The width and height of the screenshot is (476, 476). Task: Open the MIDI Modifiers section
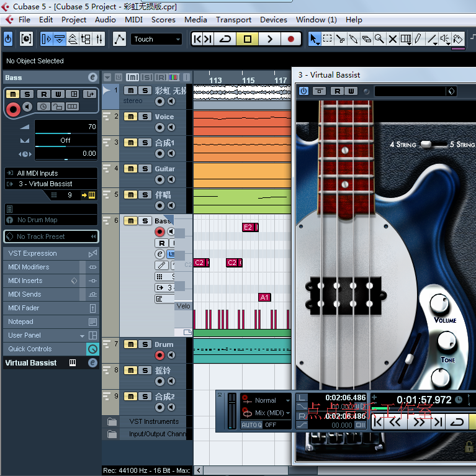pos(51,267)
